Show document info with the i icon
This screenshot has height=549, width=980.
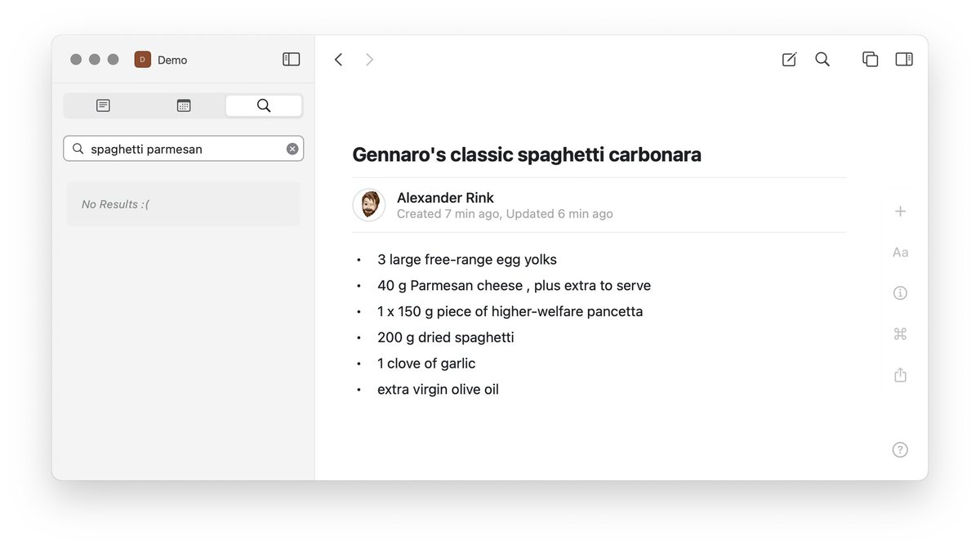pyautogui.click(x=900, y=293)
